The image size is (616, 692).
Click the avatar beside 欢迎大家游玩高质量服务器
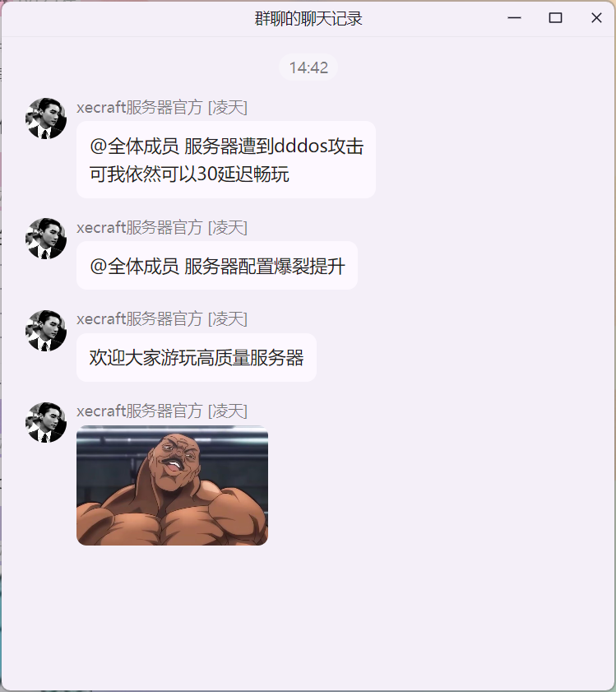(x=46, y=331)
